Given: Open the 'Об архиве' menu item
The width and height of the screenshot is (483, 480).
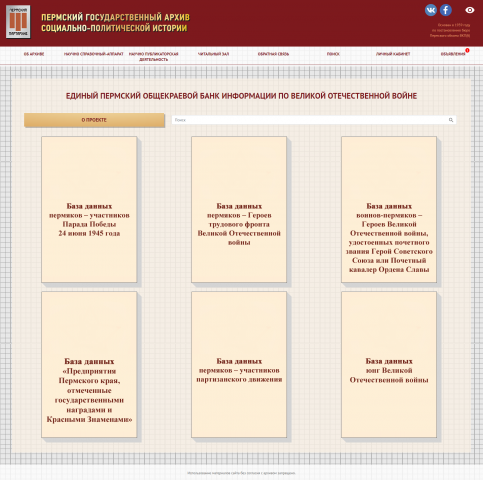Looking at the screenshot, I should pyautogui.click(x=34, y=54).
